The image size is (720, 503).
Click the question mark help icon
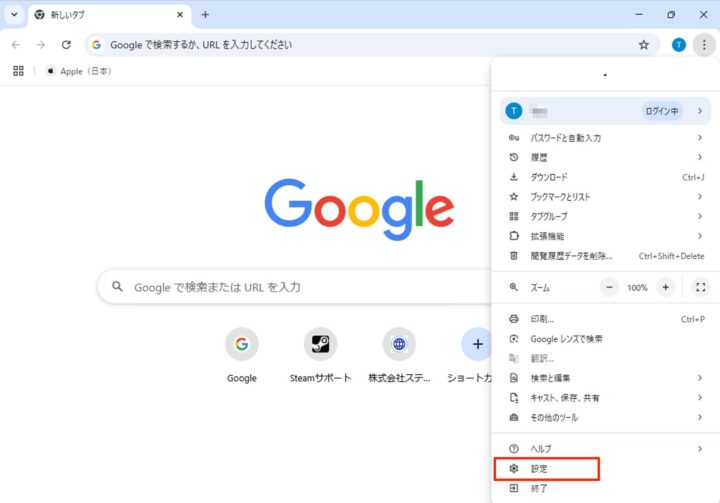click(x=514, y=449)
